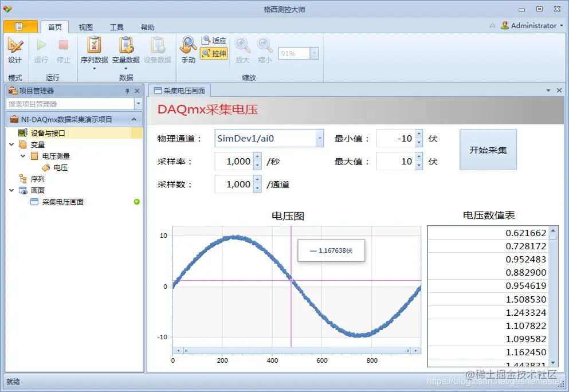Screen dimensions: 569x392
Task: Open the Administrator user menu
Action: click(532, 25)
